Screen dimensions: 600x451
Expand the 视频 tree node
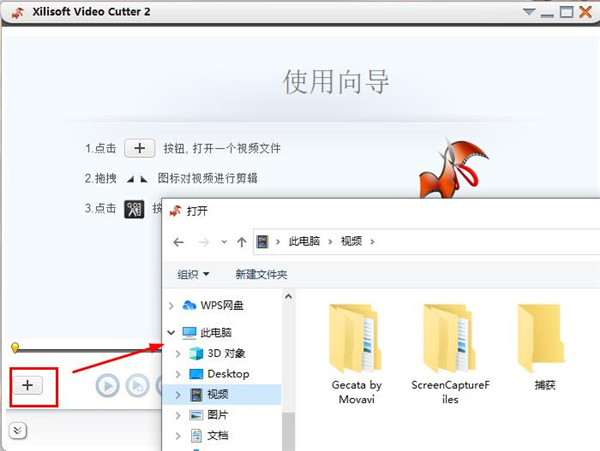point(178,395)
